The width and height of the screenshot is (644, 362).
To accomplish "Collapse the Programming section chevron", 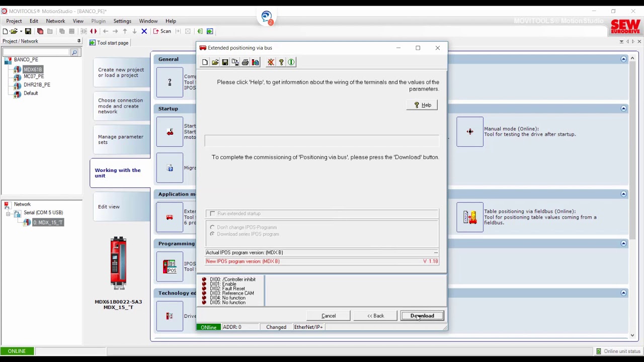I will click(623, 243).
